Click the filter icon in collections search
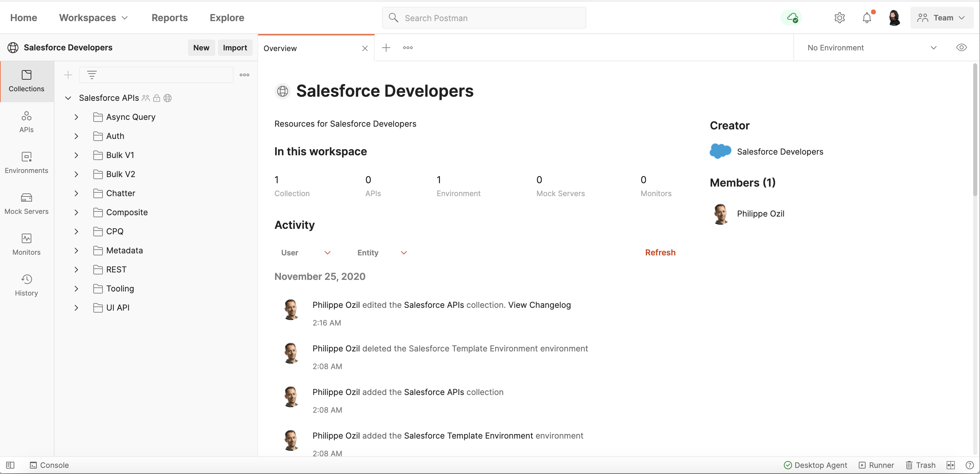The width and height of the screenshot is (980, 474). click(92, 75)
